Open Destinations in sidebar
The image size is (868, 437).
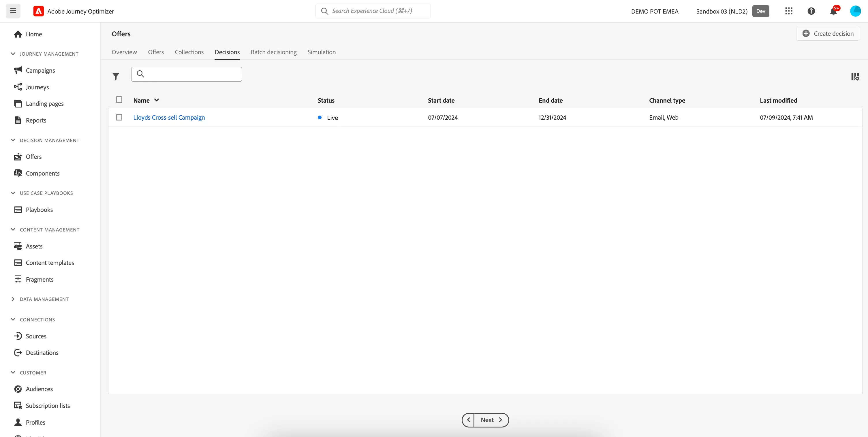pyautogui.click(x=42, y=353)
